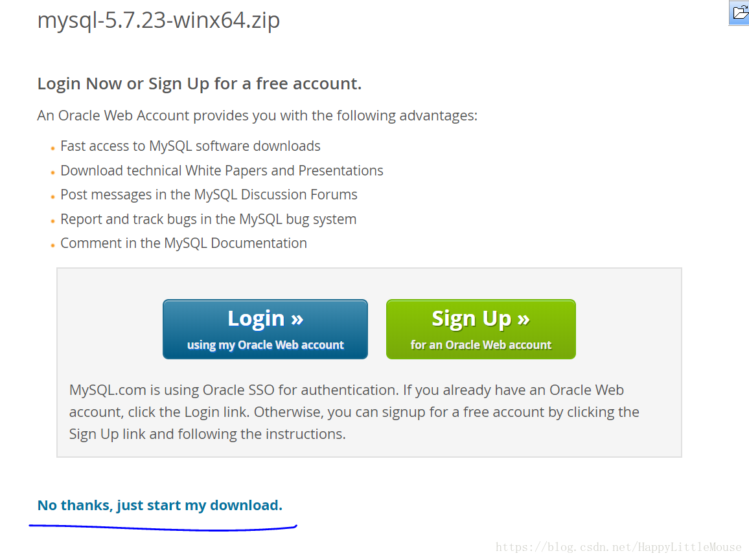Click the 'An Oracle Web Account provides' sentence
This screenshot has height=560, width=749.
tap(257, 115)
